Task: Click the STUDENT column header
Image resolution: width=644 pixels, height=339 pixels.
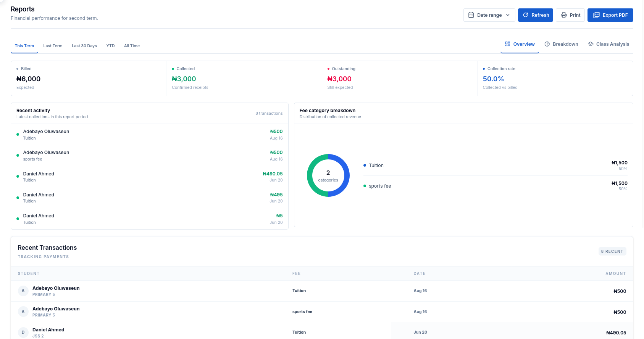Action: point(29,274)
